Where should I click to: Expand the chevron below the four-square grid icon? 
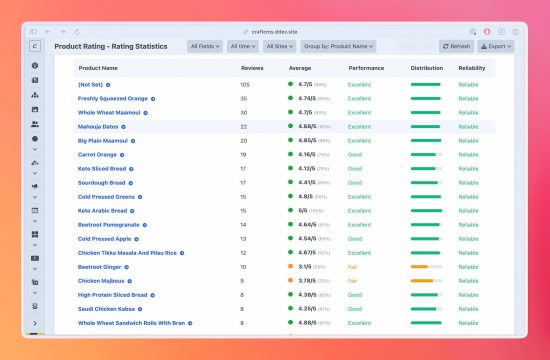35,245
